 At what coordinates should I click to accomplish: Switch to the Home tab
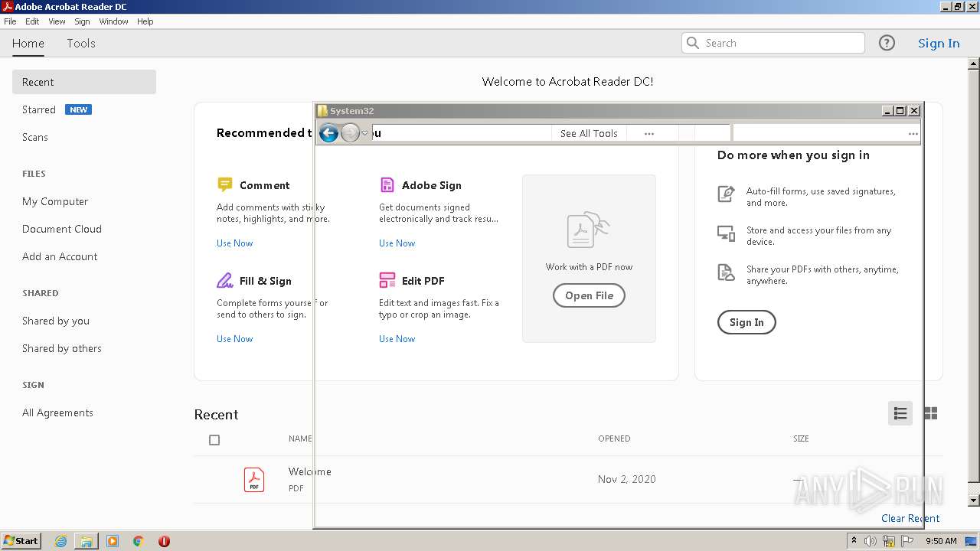point(28,43)
